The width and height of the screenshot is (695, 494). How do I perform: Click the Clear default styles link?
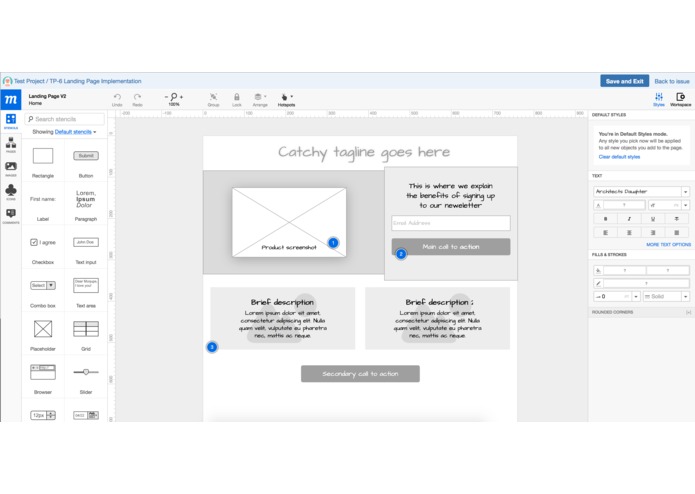pyautogui.click(x=619, y=157)
